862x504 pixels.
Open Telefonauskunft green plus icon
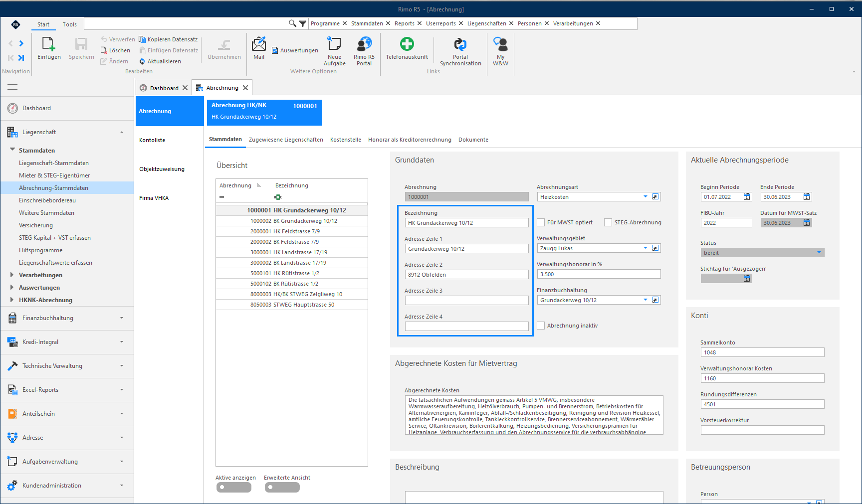pos(407,44)
